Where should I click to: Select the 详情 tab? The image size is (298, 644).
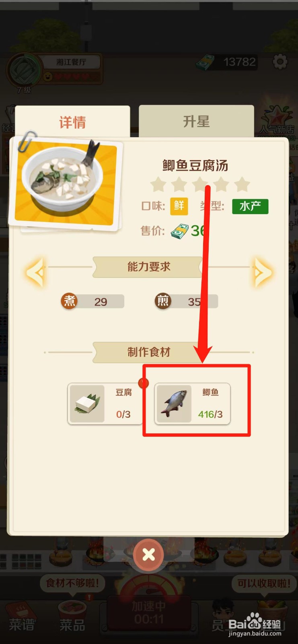[x=72, y=122]
